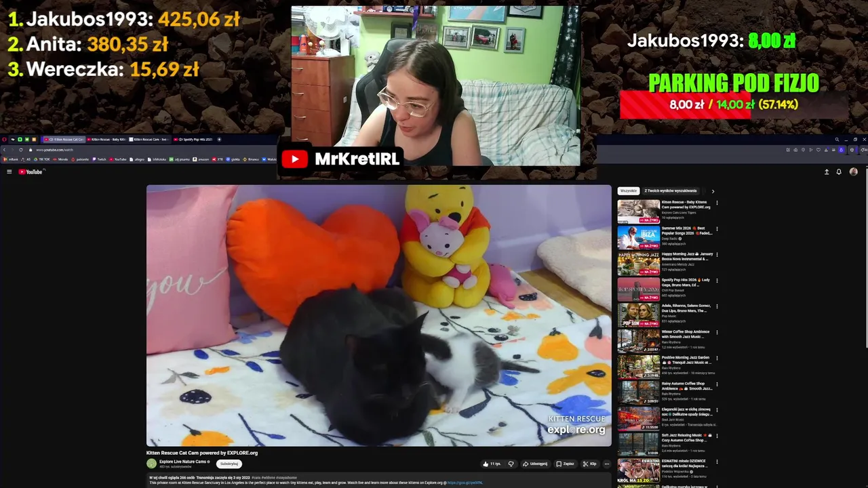
Task: Click the Subskrybuj subscribe button
Action: click(x=229, y=464)
